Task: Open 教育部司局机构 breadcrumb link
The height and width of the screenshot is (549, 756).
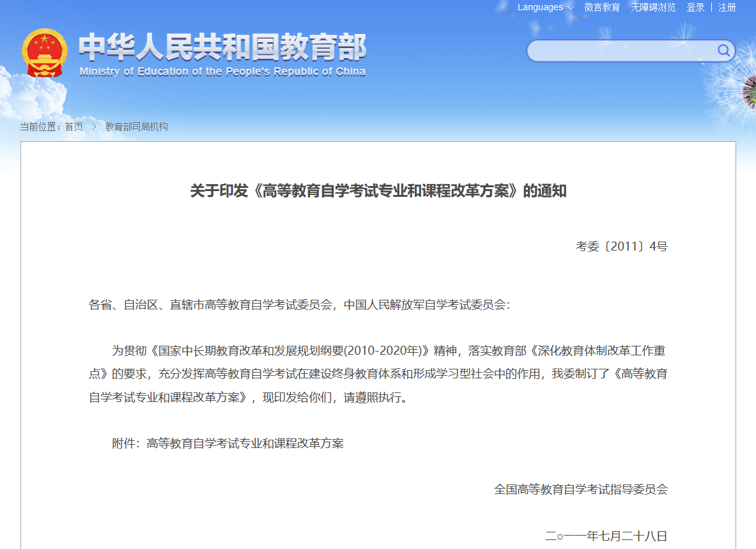Action: 137,127
